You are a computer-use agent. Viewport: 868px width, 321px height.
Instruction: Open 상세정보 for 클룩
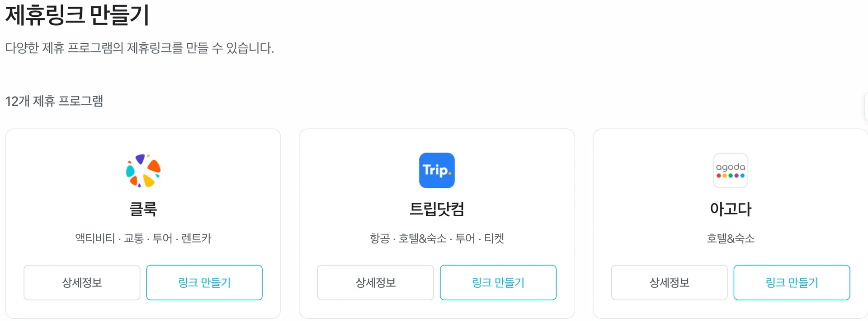(x=82, y=282)
